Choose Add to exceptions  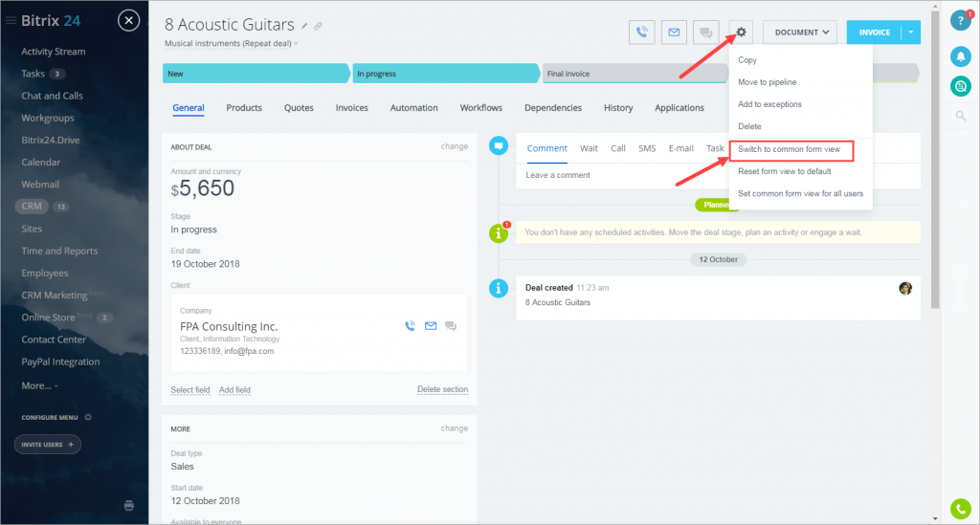click(769, 104)
